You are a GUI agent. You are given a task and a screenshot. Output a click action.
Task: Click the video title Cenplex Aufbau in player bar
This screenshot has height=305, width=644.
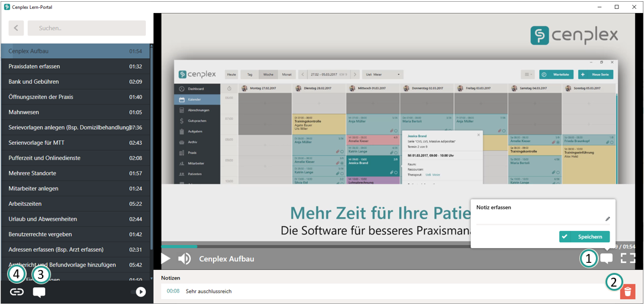(227, 259)
